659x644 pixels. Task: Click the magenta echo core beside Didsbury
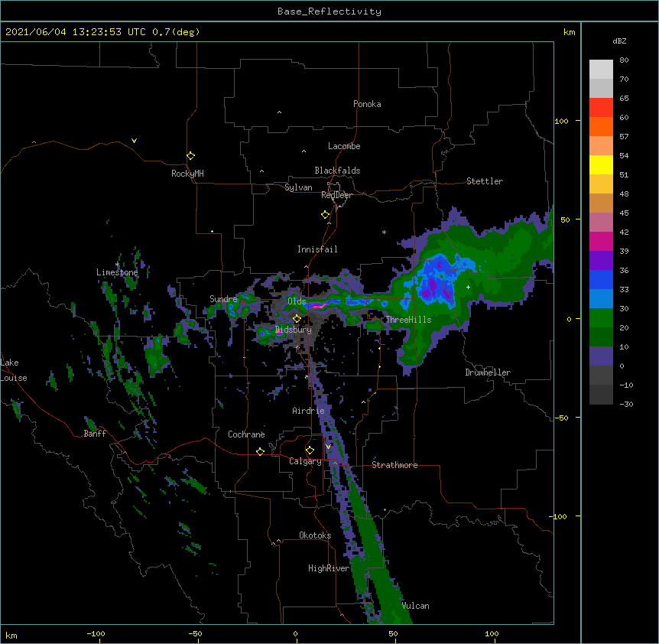[x=279, y=332]
